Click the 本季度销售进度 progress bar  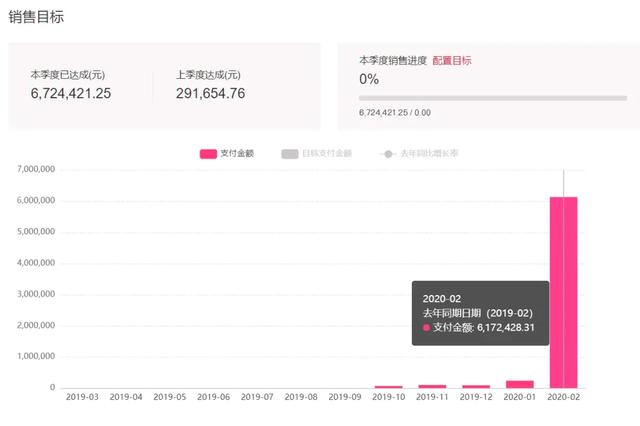(493, 98)
